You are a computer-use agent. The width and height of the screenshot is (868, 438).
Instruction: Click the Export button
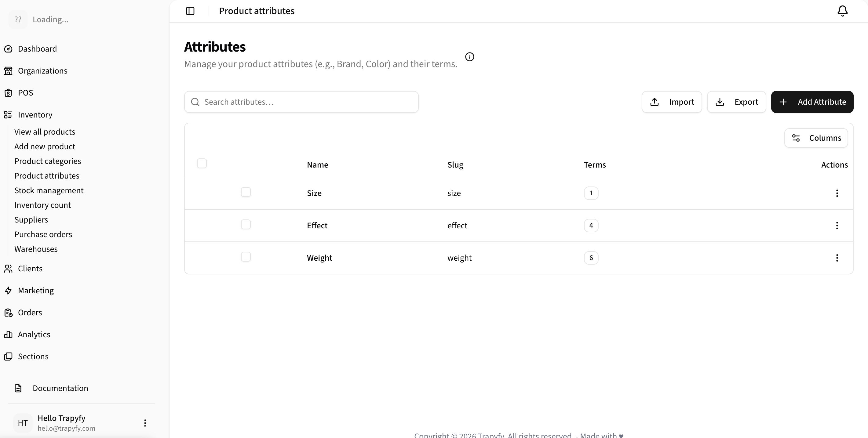point(736,102)
